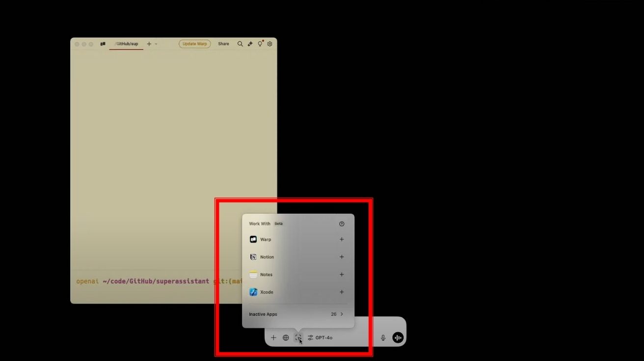Expand the Inactive Apps chevron
644x361 pixels.
[x=342, y=314]
